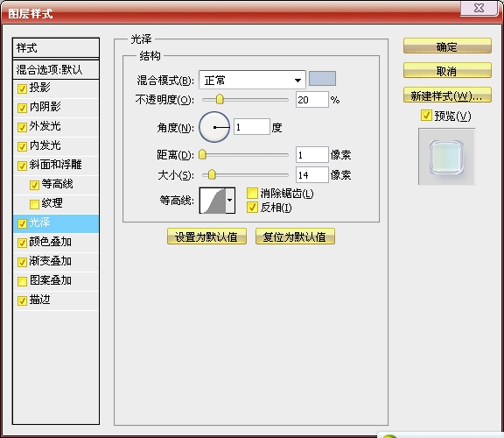Open the satin color swatch

322,79
